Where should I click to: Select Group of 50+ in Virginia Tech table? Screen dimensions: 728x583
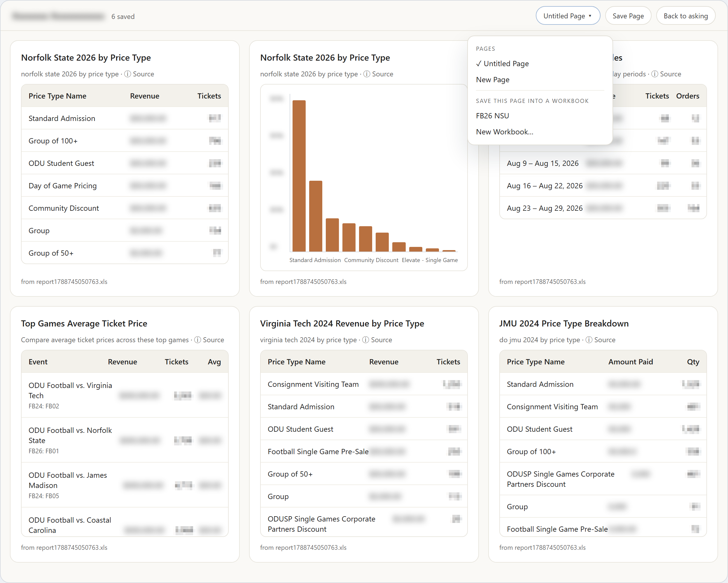[x=364, y=474]
